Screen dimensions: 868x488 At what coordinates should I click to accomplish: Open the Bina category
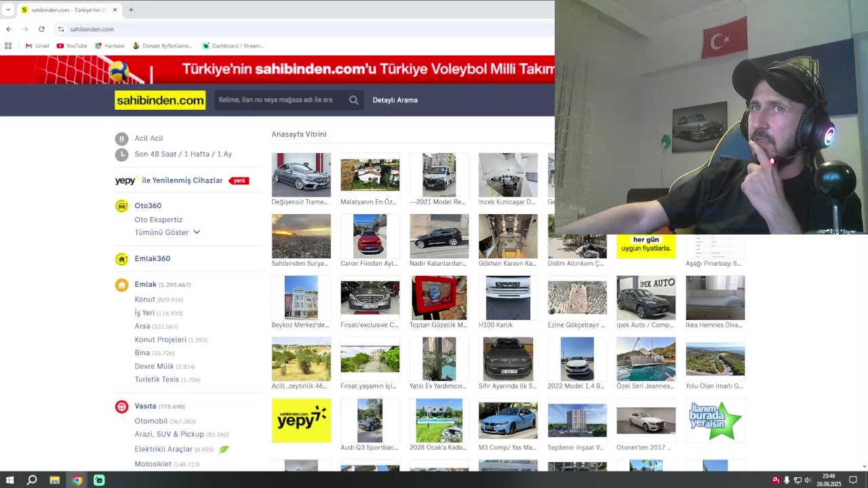click(x=142, y=353)
